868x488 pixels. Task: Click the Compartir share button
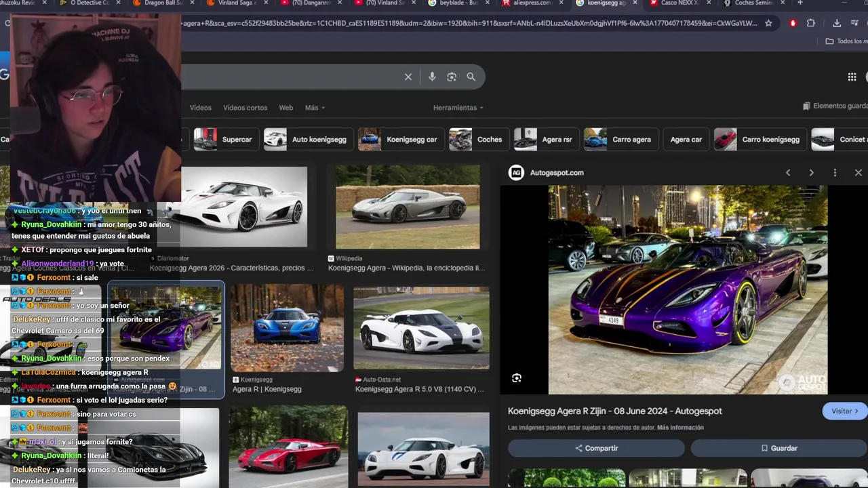[596, 448]
